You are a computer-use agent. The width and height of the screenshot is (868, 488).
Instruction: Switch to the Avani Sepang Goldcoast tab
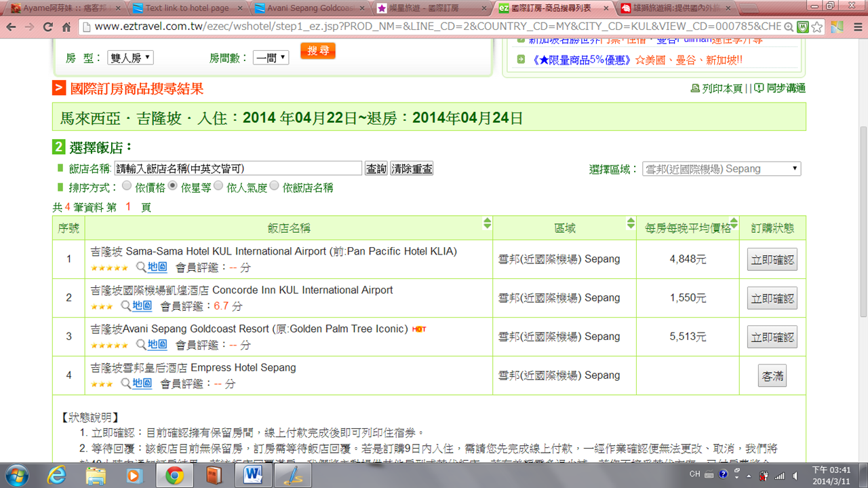point(310,8)
